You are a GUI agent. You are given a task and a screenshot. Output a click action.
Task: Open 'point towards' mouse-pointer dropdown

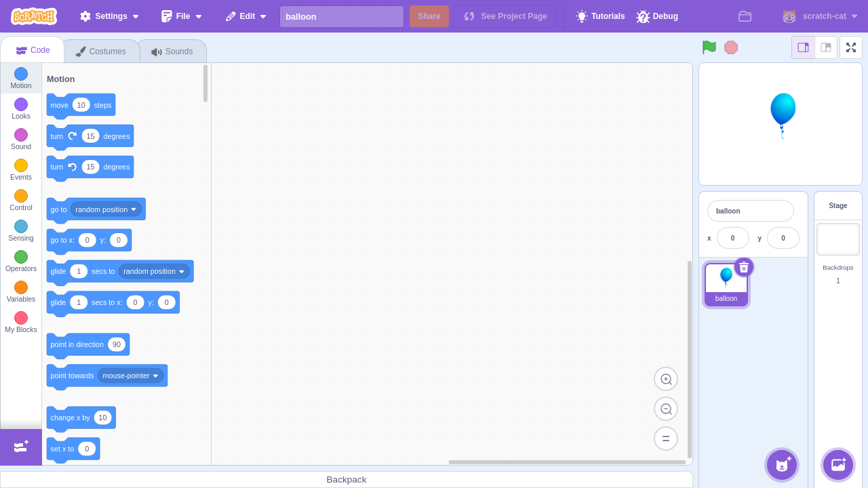tap(131, 375)
